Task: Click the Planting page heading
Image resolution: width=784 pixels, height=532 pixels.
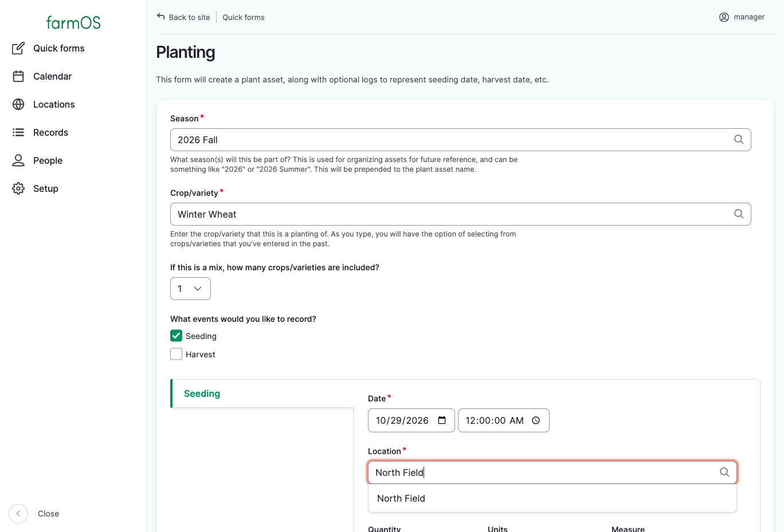Action: [x=186, y=52]
